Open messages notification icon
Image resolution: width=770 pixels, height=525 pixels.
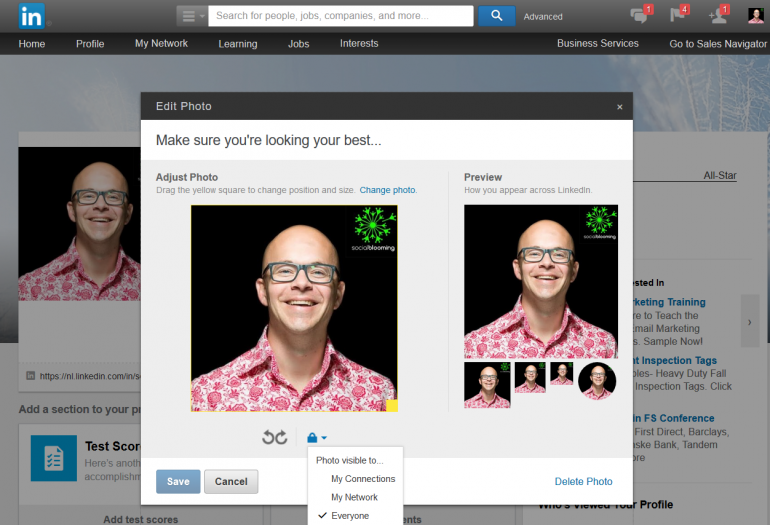641,15
